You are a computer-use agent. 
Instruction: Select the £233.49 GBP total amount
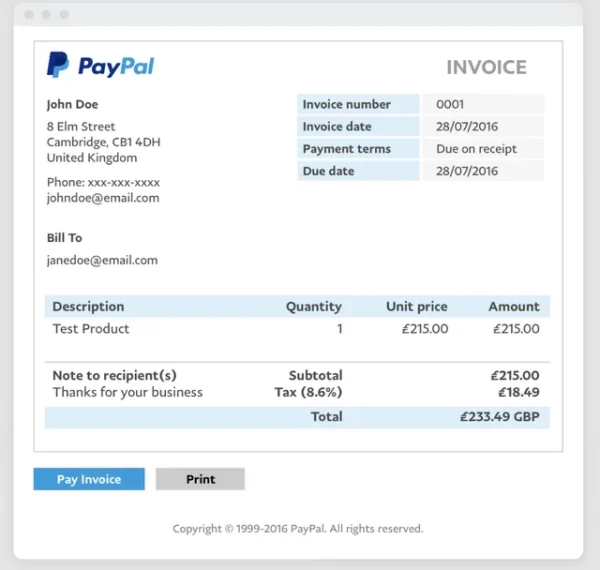[499, 417]
